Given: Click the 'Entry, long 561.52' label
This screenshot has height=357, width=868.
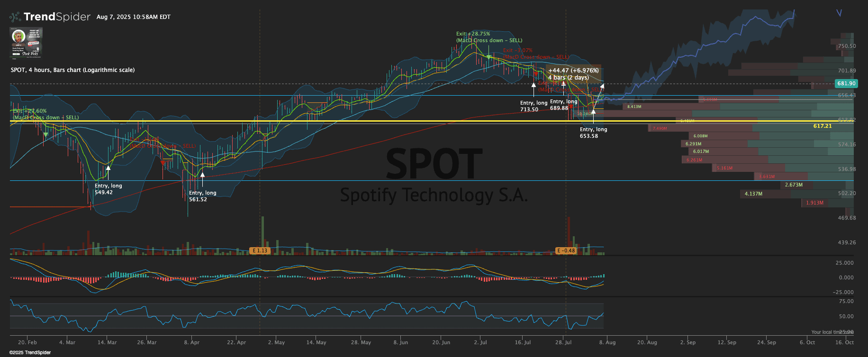Looking at the screenshot, I should point(203,196).
